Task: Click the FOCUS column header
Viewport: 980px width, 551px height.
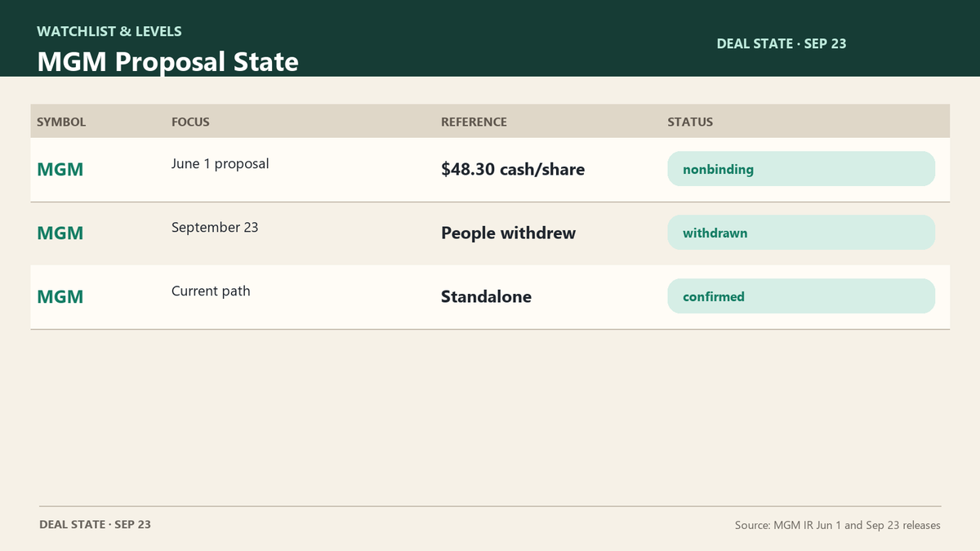Action: [x=190, y=122]
